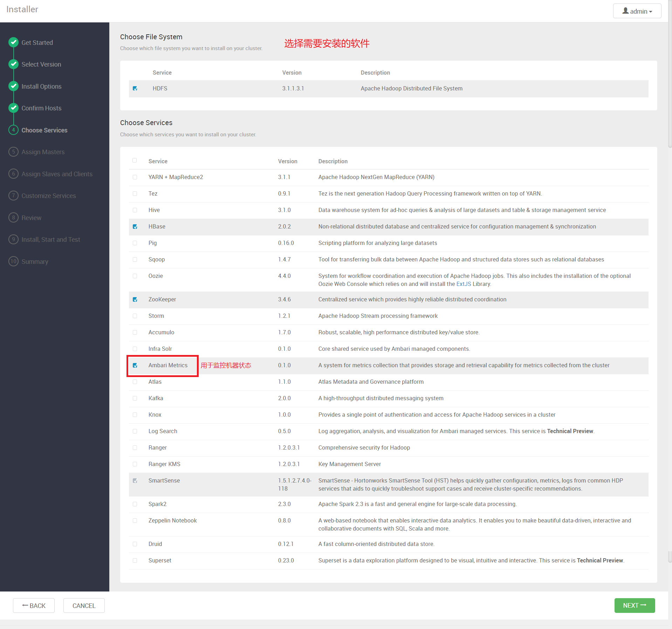
Task: Click the Install Options green checkmark icon
Action: click(x=13, y=86)
